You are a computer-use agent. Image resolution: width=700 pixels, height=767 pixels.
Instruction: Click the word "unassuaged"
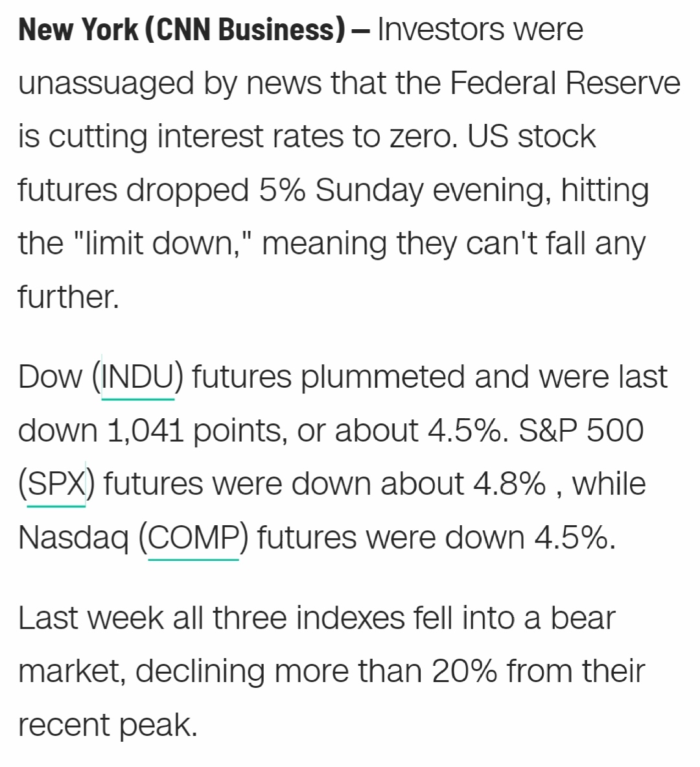[106, 84]
